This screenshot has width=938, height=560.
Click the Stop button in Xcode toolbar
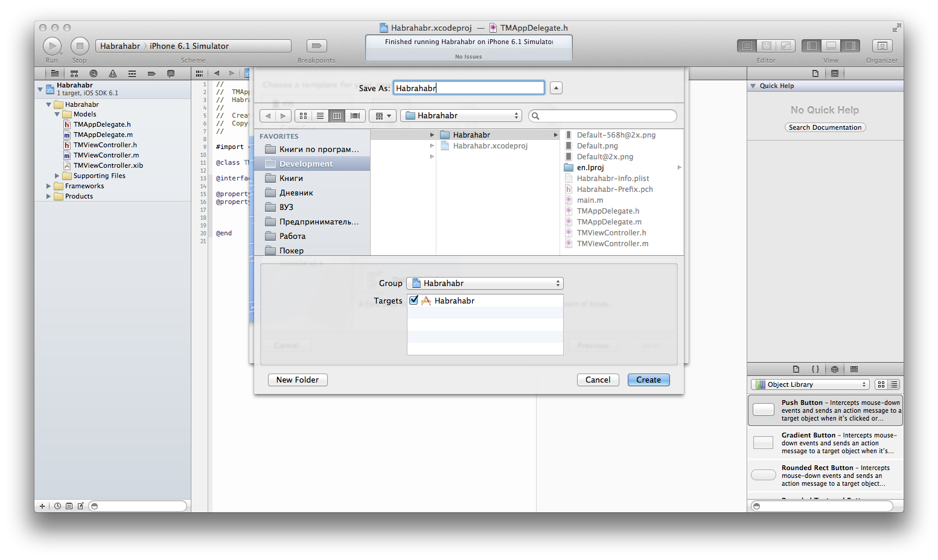80,46
